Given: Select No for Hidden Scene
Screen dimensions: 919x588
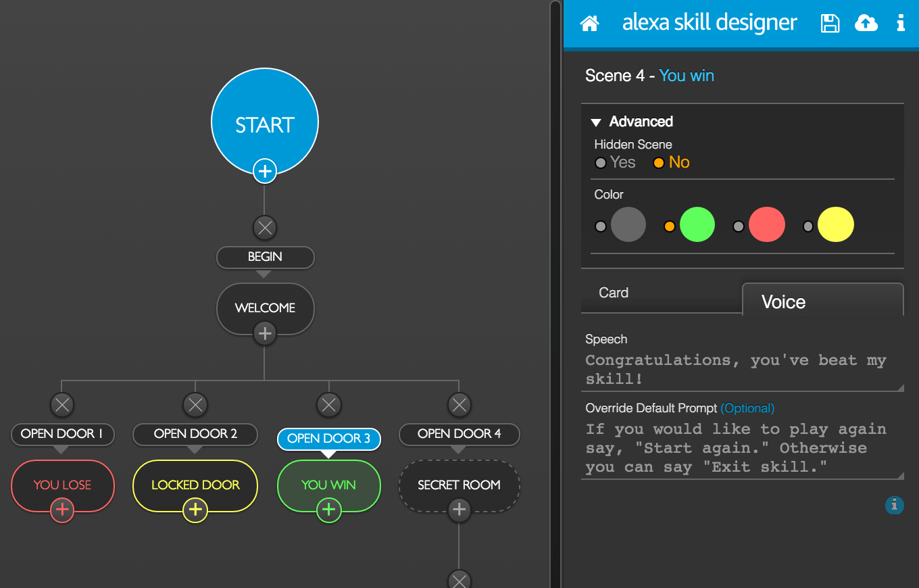Looking at the screenshot, I should (659, 163).
